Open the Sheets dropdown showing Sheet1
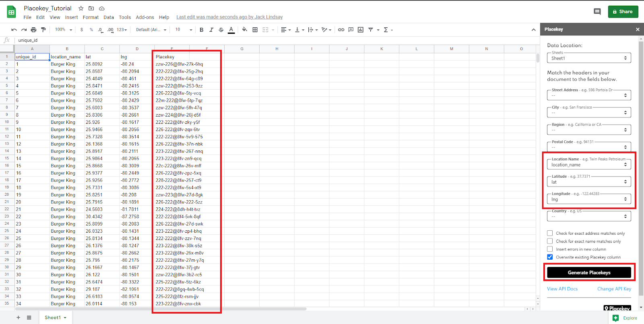644x324 pixels. [x=589, y=58]
